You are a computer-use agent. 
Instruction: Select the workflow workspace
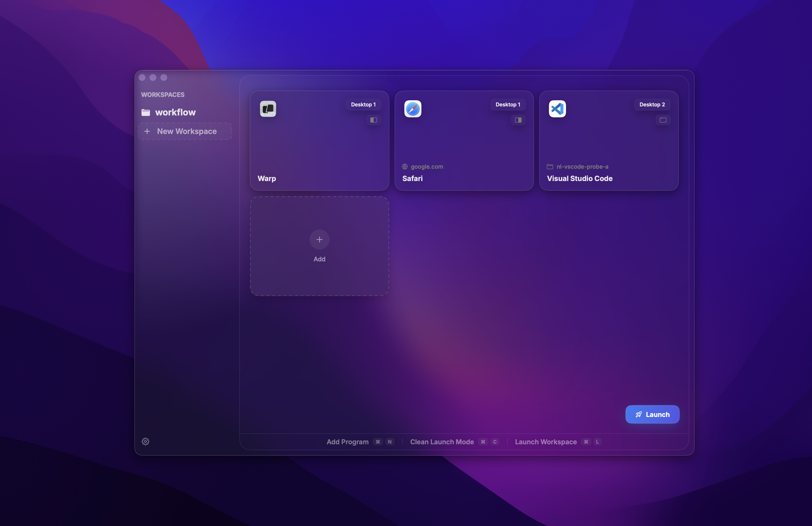[x=185, y=112]
